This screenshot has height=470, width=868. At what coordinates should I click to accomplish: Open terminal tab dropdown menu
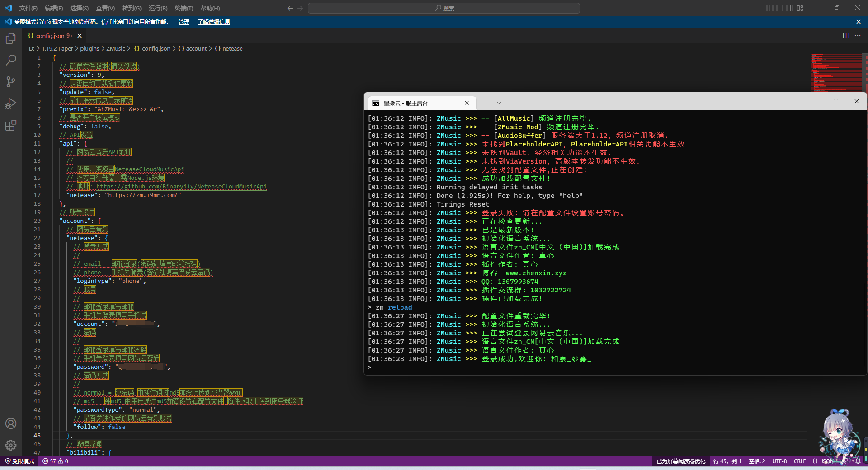tap(499, 103)
